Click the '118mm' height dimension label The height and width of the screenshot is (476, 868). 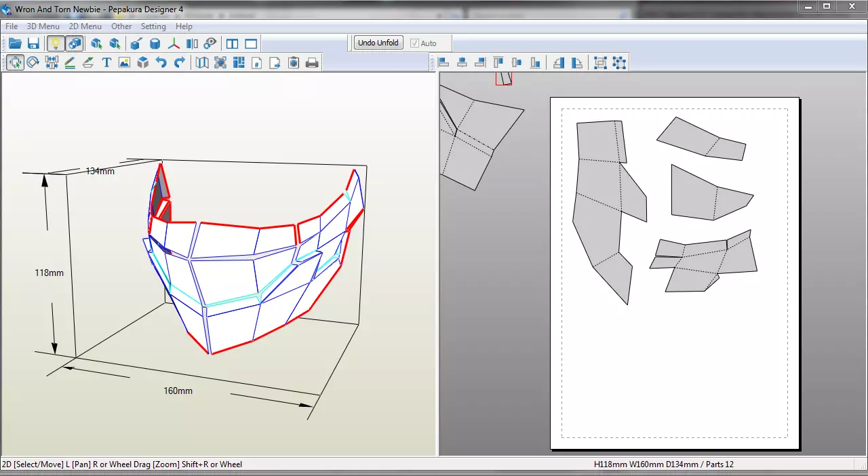50,273
